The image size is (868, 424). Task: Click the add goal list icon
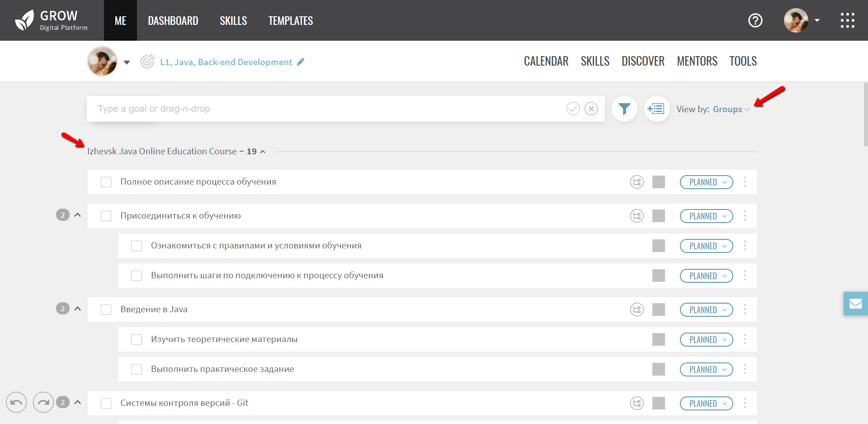tap(656, 109)
